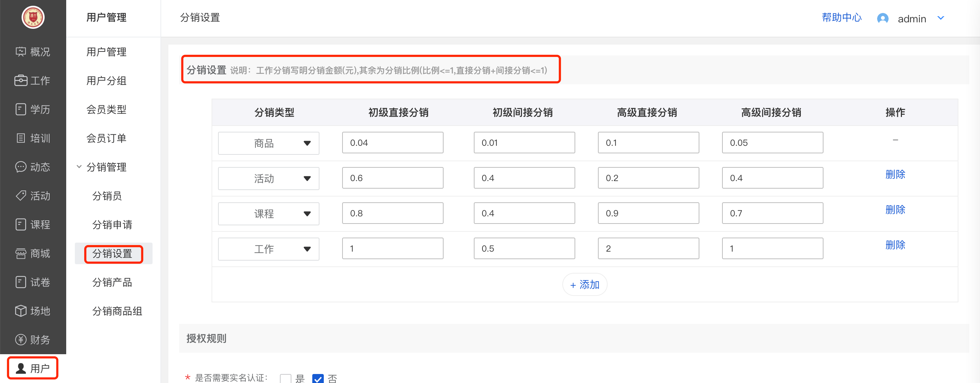
Task: Open the 场地 cube icon
Action: click(21, 311)
